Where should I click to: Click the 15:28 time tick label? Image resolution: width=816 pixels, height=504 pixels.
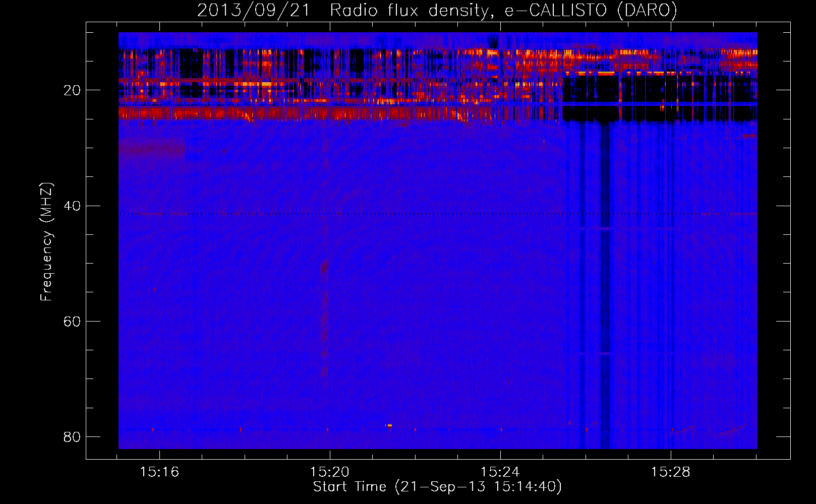[670, 472]
